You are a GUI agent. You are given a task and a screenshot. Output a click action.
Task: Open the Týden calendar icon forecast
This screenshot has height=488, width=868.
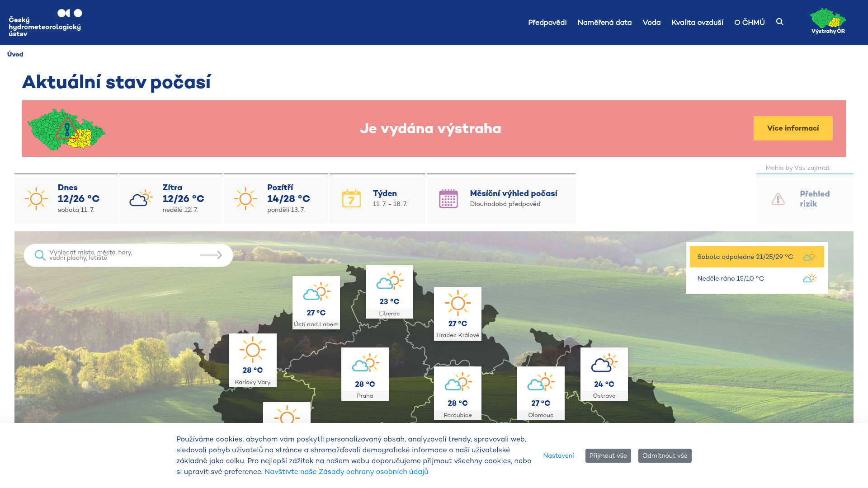(x=351, y=198)
